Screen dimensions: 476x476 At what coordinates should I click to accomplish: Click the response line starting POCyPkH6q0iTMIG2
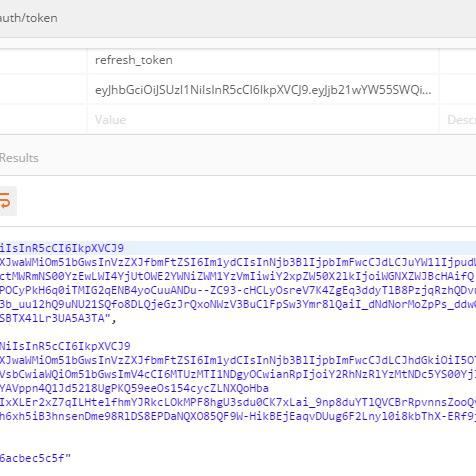pyautogui.click(x=238, y=291)
